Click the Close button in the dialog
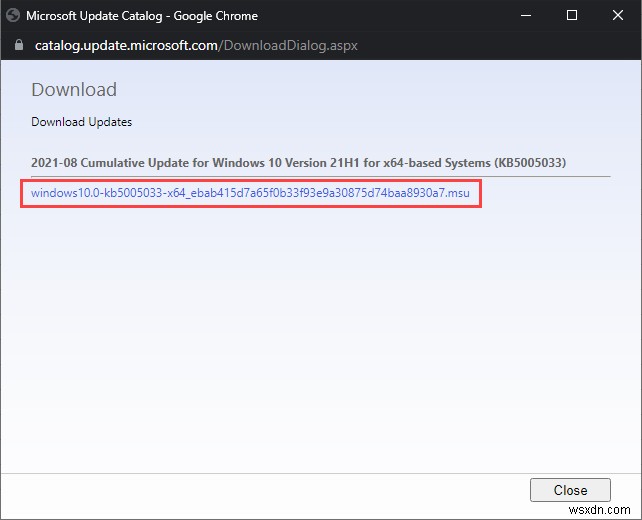The width and height of the screenshot is (642, 520). 570,490
